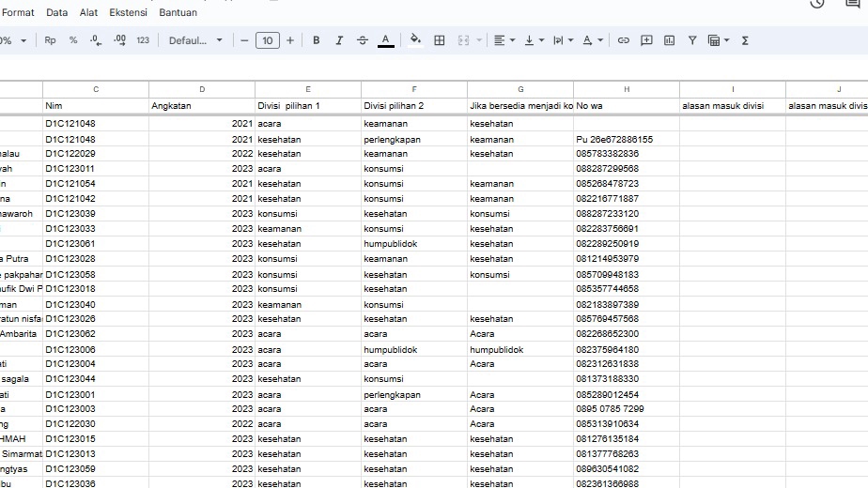Click the merge cells icon
Viewport: 868px width, 488px height.
(x=463, y=40)
